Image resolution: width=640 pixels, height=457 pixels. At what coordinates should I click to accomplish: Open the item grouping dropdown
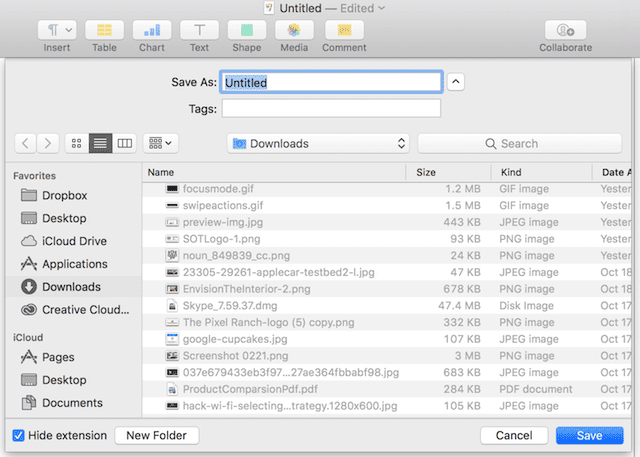(160, 144)
